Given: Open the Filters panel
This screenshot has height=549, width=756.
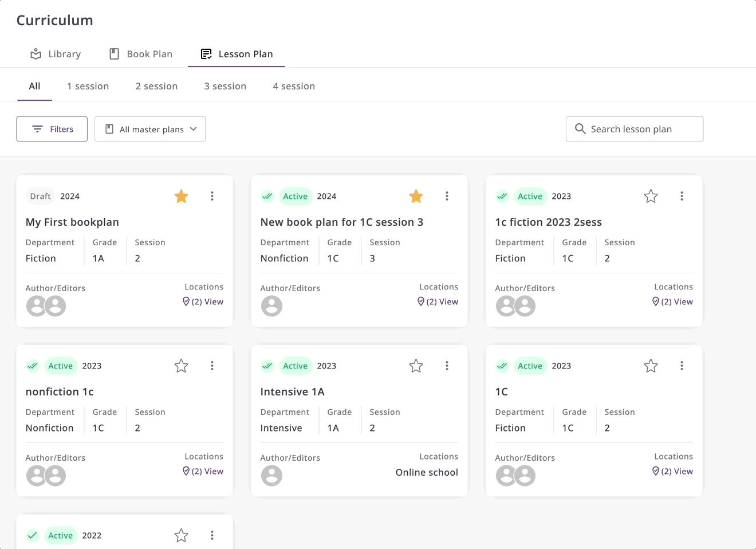Looking at the screenshot, I should 52,130.
